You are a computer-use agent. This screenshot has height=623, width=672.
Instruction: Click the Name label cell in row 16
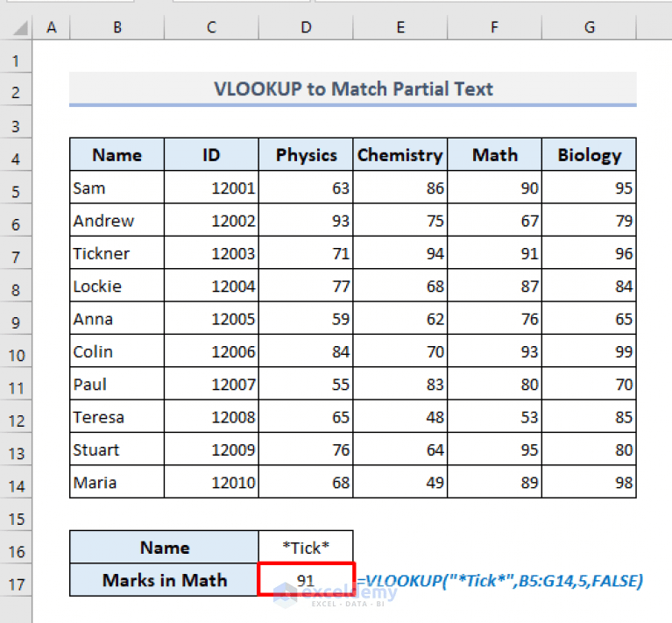[x=164, y=547]
